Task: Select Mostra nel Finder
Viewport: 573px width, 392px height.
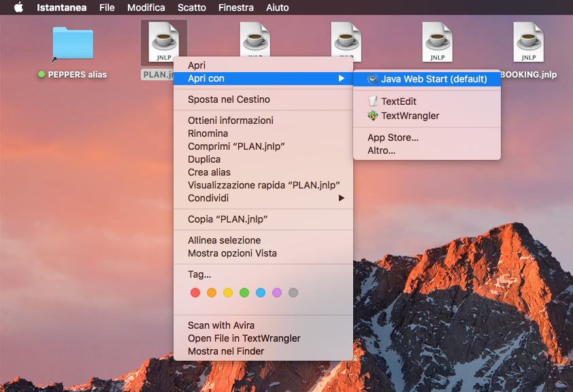Action: [263, 351]
